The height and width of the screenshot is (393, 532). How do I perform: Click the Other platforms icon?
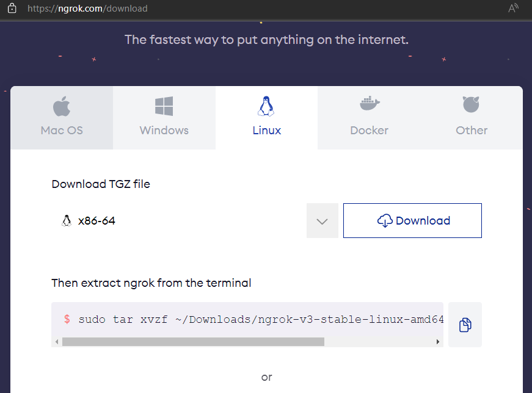471,105
